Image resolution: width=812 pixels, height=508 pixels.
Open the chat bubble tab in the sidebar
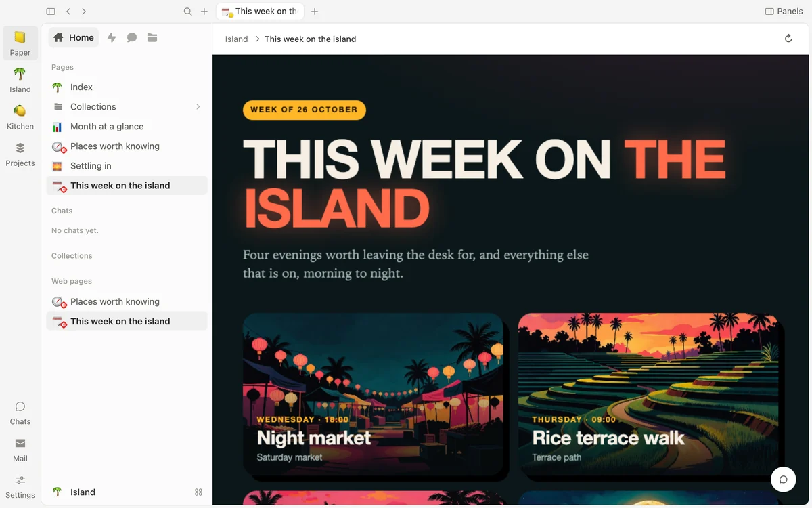pos(132,38)
